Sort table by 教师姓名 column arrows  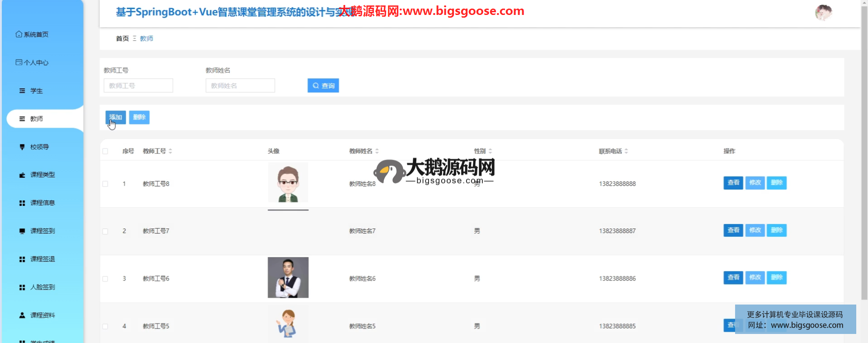377,151
